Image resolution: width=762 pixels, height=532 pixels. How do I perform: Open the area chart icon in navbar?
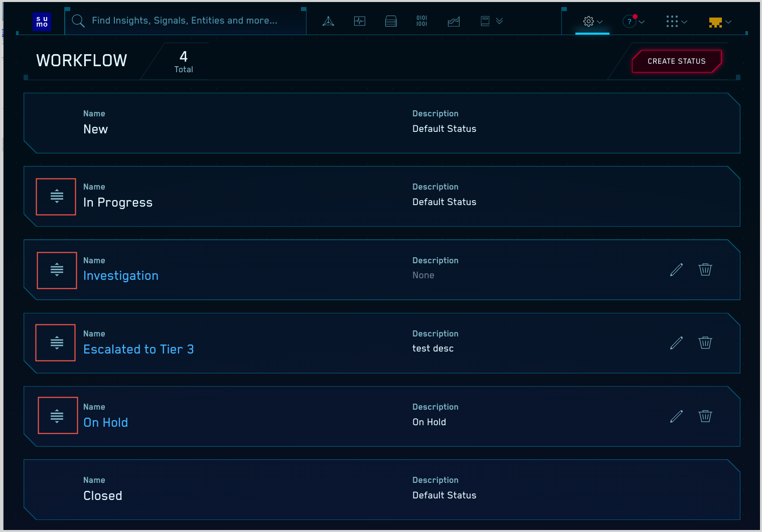(x=453, y=21)
